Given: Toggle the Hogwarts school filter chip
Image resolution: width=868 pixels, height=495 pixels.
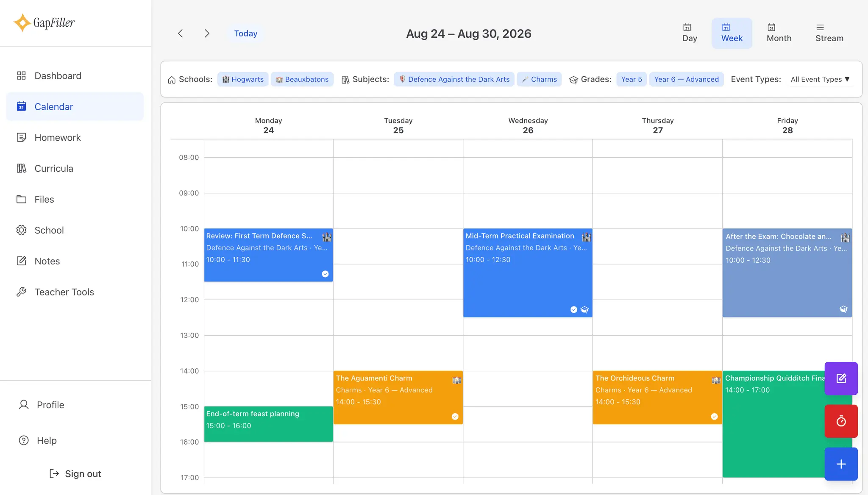Looking at the screenshot, I should pos(243,79).
